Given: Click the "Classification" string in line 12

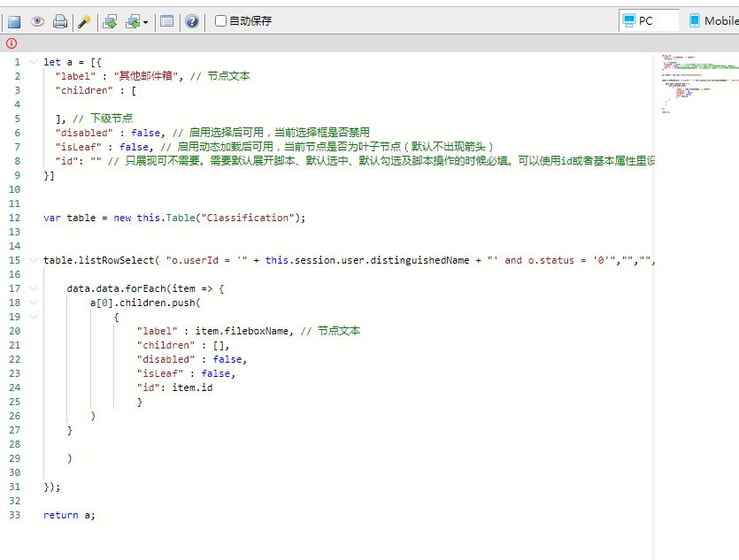Looking at the screenshot, I should tap(247, 218).
